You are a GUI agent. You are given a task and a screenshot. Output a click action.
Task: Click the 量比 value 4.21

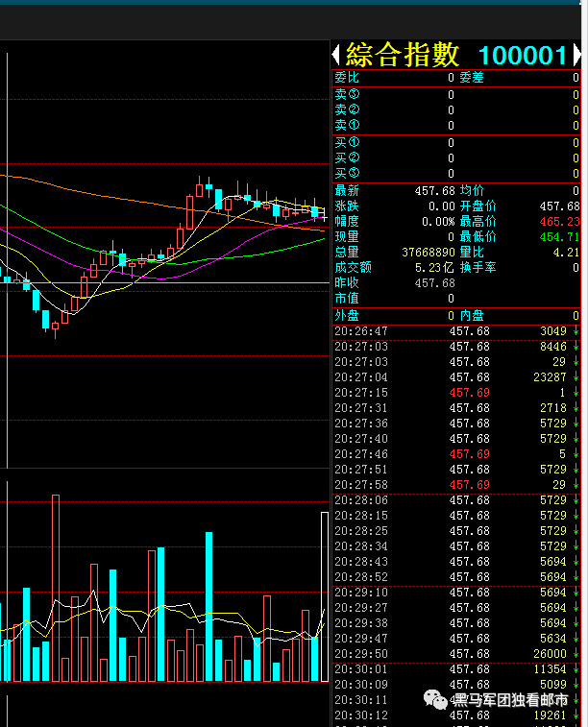pyautogui.click(x=566, y=253)
